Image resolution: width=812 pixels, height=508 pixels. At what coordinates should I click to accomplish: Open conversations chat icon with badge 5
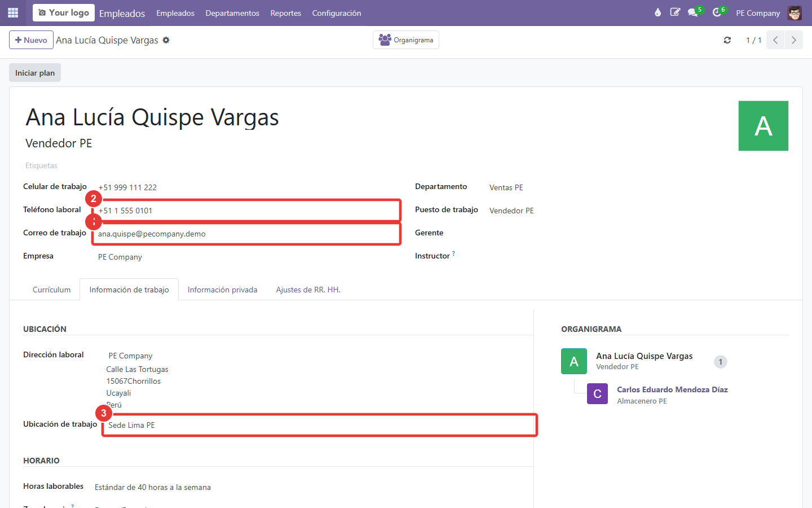tap(694, 12)
